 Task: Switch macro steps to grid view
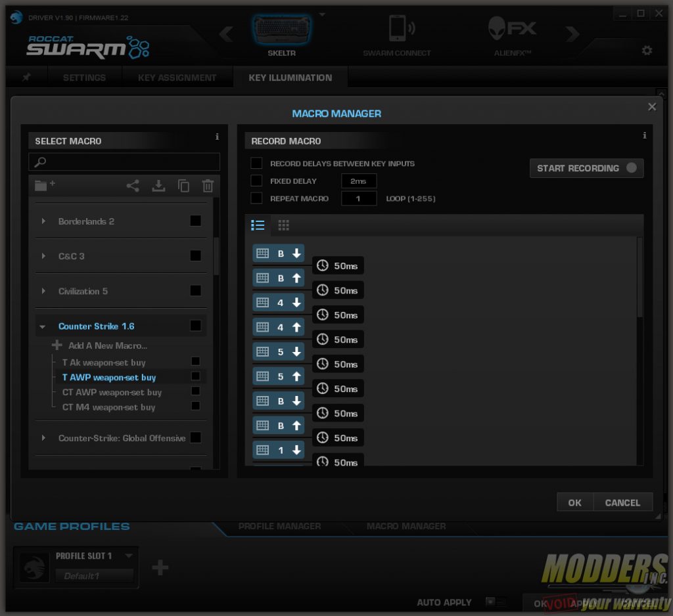(283, 225)
